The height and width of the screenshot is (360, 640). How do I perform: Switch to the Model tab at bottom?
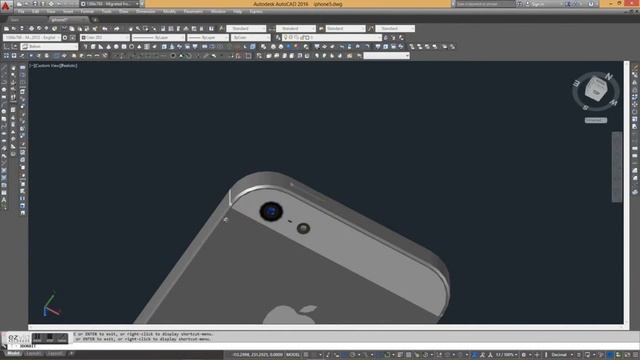coord(13,353)
